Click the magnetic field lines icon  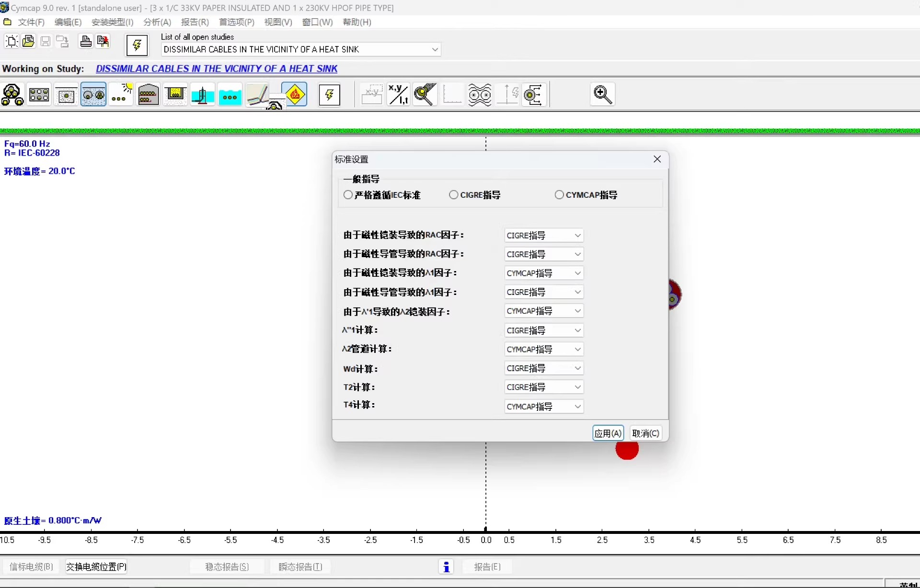[x=480, y=95]
